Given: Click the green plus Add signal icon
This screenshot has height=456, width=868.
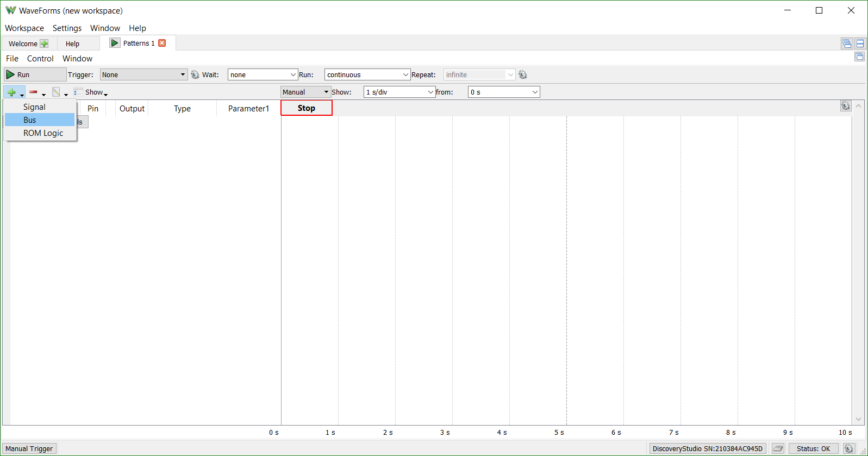Looking at the screenshot, I should [11, 92].
